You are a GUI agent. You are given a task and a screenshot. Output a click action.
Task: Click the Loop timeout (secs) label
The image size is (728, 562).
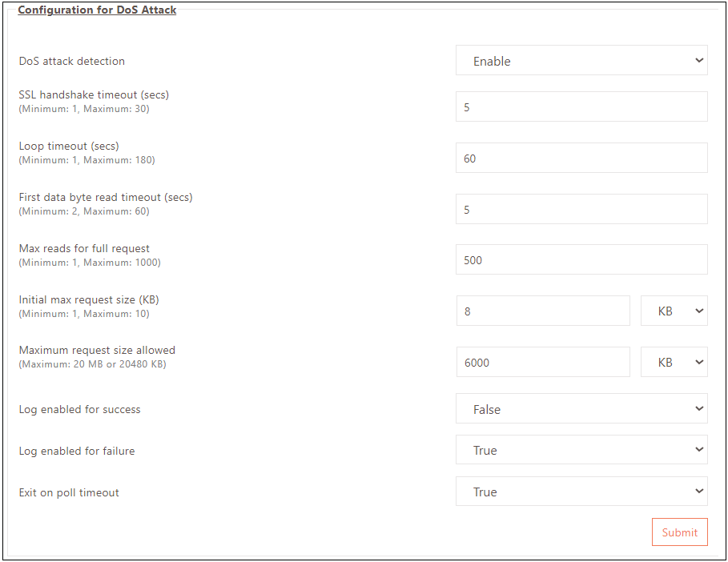click(69, 146)
